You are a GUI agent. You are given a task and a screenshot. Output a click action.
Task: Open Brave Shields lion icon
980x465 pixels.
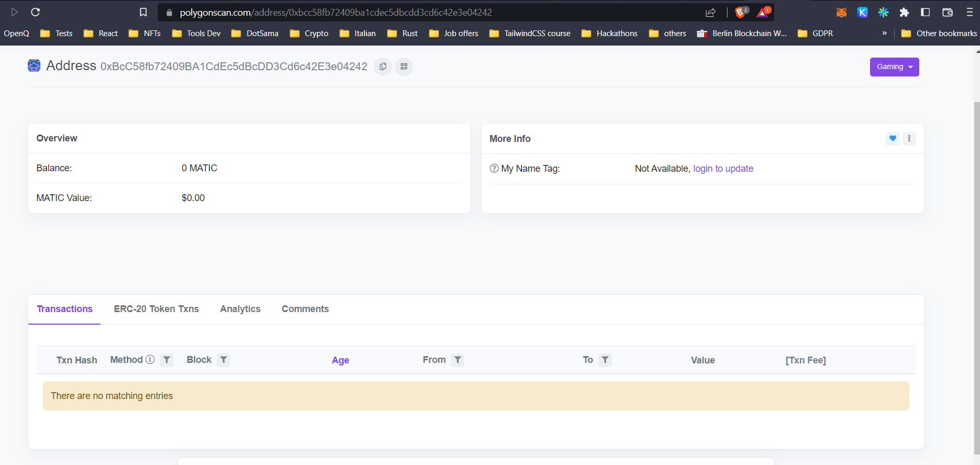coord(741,12)
